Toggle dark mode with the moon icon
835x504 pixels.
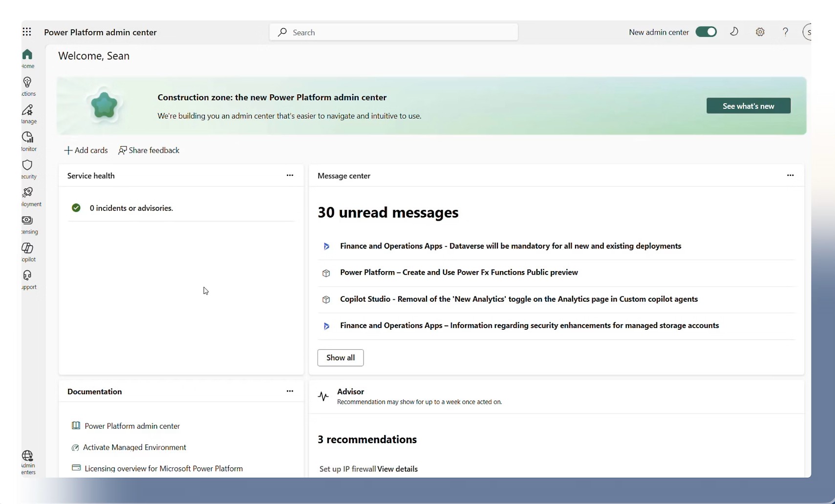coord(735,32)
